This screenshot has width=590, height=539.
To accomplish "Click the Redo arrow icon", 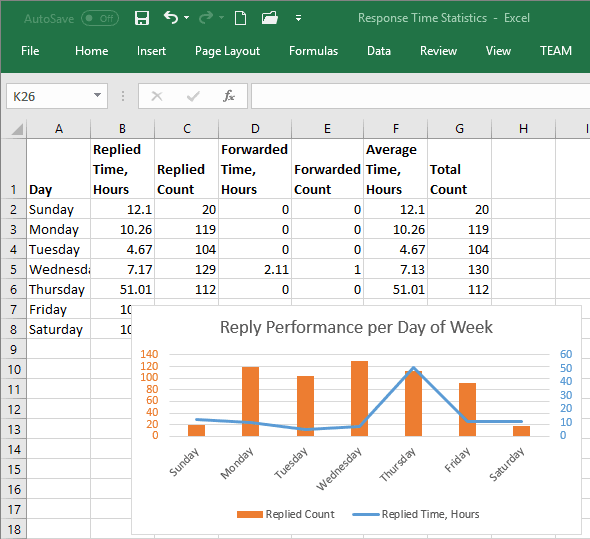I will click(x=206, y=17).
